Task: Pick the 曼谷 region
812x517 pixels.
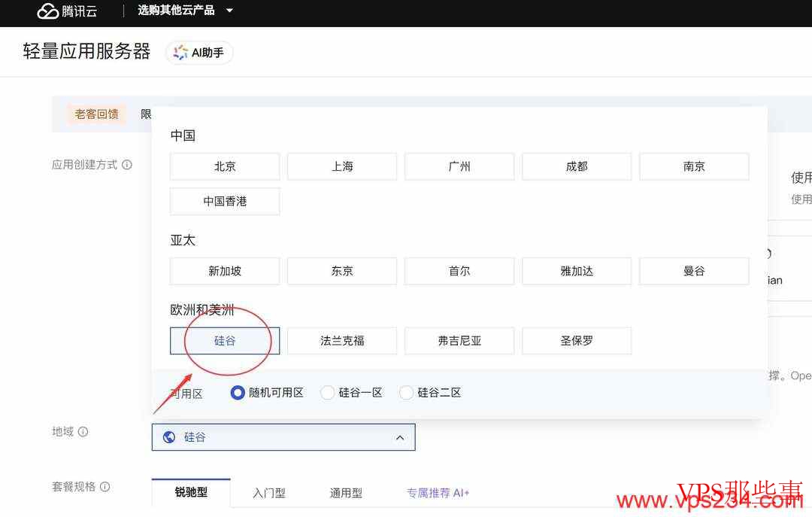Action: 694,271
